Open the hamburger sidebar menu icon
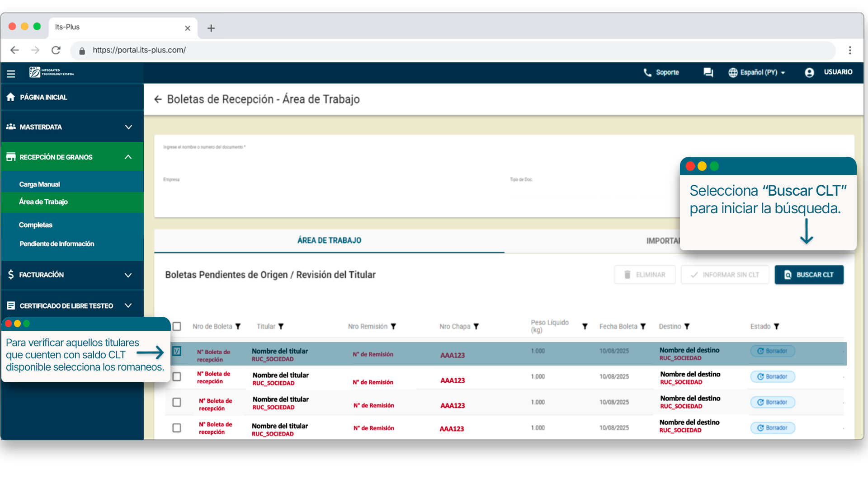 [11, 74]
